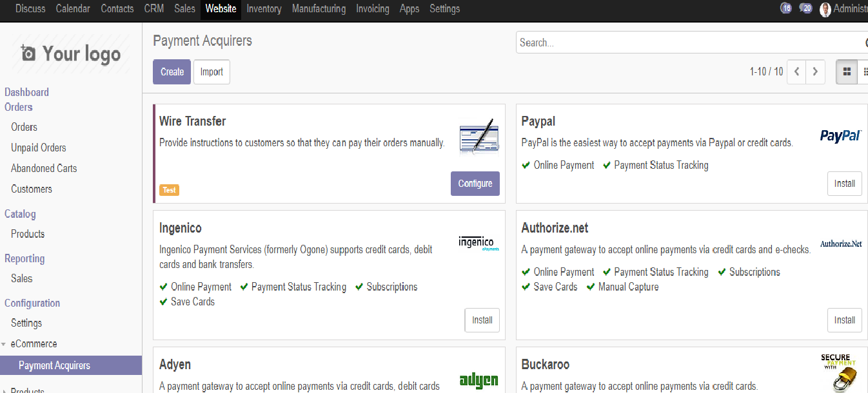Open the conversations chat icon showing 20

pyautogui.click(x=805, y=8)
